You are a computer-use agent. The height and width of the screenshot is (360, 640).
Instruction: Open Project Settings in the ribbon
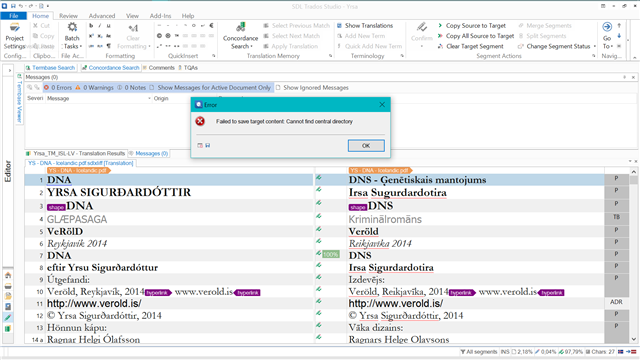coord(15,36)
